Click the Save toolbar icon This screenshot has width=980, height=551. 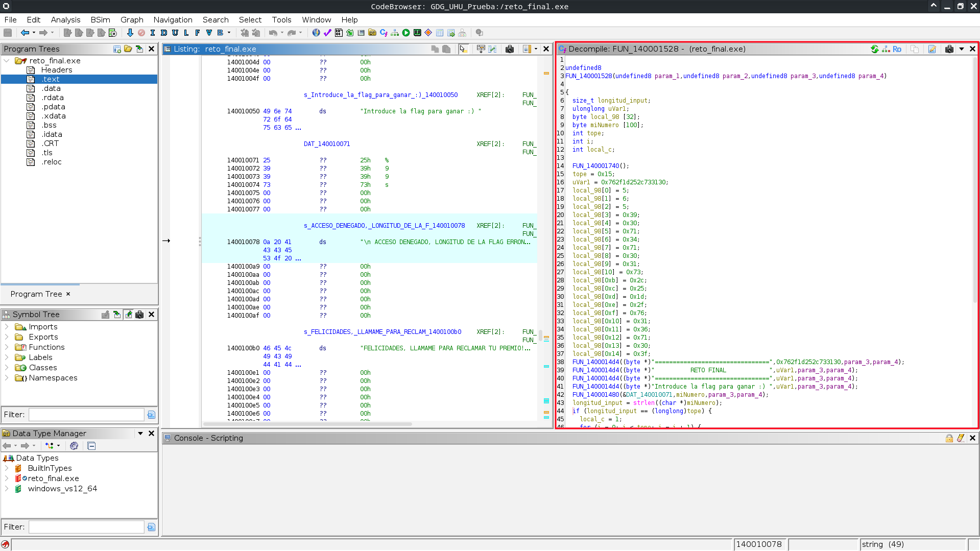pyautogui.click(x=8, y=33)
